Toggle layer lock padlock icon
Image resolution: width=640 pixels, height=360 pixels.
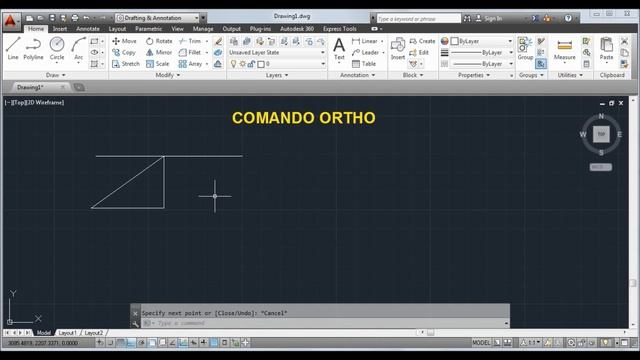[251, 64]
